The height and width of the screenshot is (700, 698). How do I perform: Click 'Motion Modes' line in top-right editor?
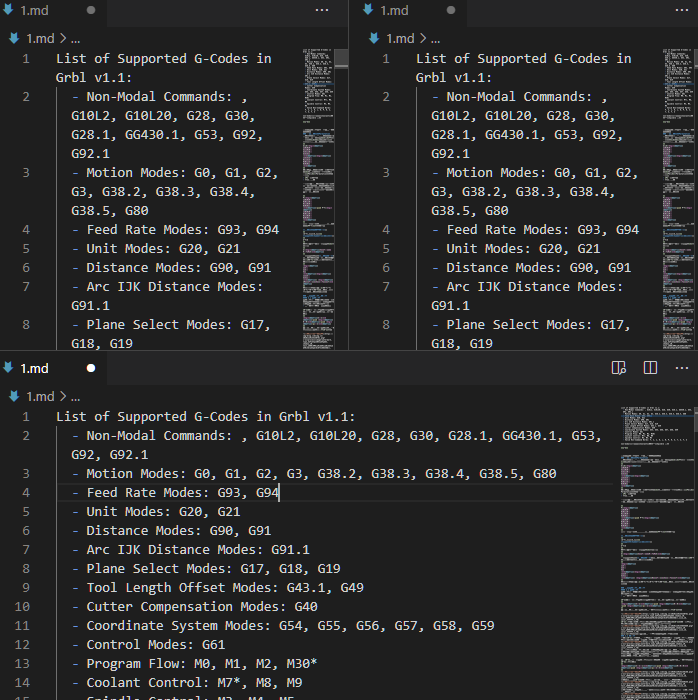pos(535,192)
